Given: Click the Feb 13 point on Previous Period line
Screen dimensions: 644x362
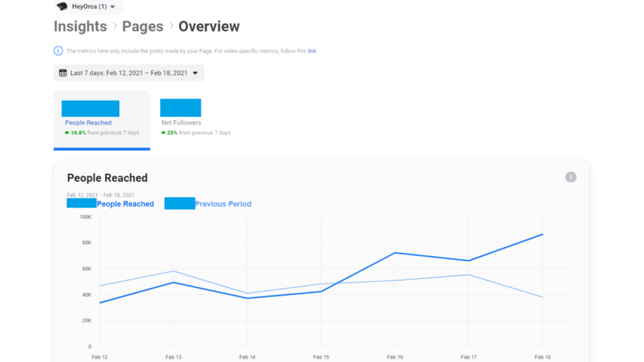Looking at the screenshot, I should coord(173,271).
